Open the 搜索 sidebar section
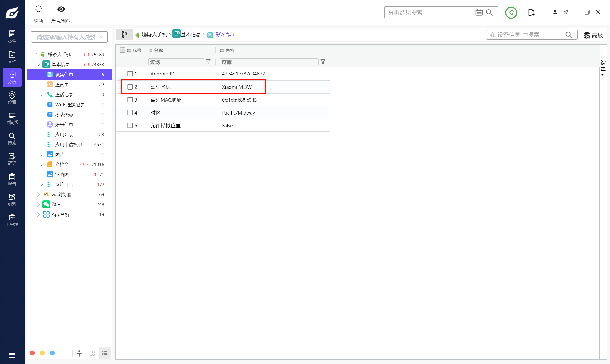Image resolution: width=610 pixels, height=364 pixels. [x=12, y=139]
